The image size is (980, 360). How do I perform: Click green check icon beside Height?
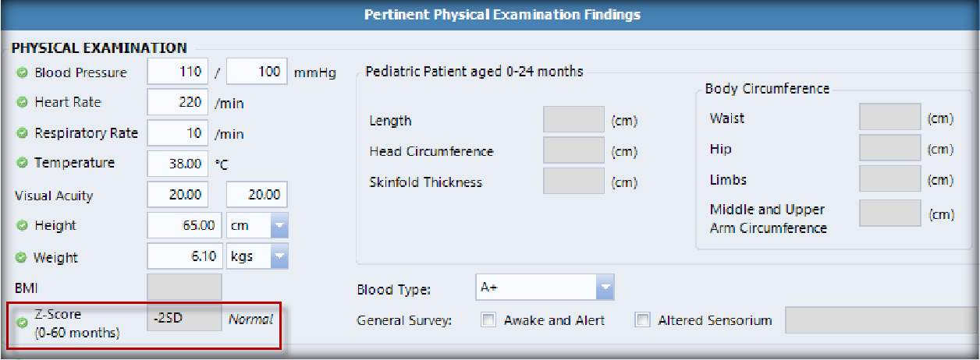[x=23, y=226]
